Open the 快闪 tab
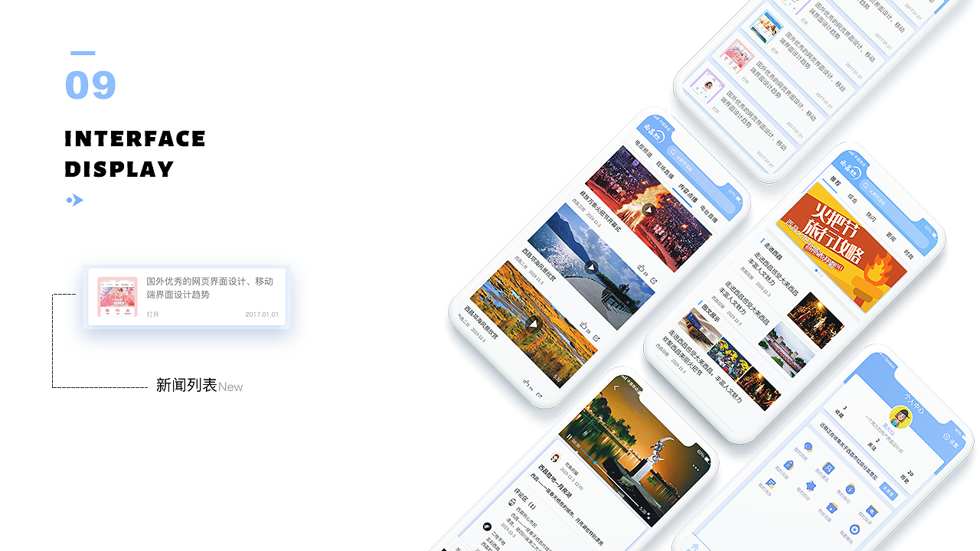Screen dimensions: 980x551 click(871, 218)
